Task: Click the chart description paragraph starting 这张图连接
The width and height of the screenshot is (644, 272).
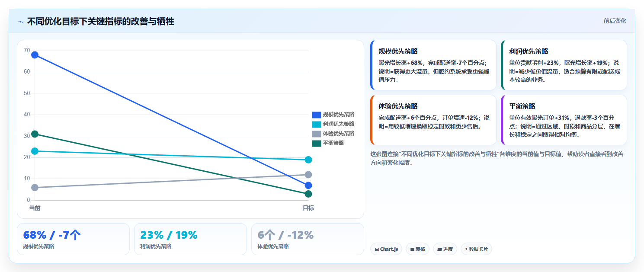Action: point(497,158)
